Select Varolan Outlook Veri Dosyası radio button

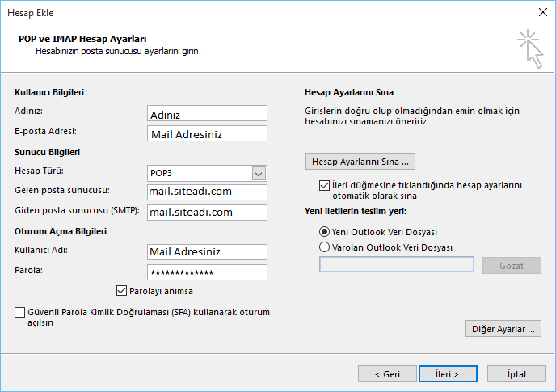click(x=324, y=247)
